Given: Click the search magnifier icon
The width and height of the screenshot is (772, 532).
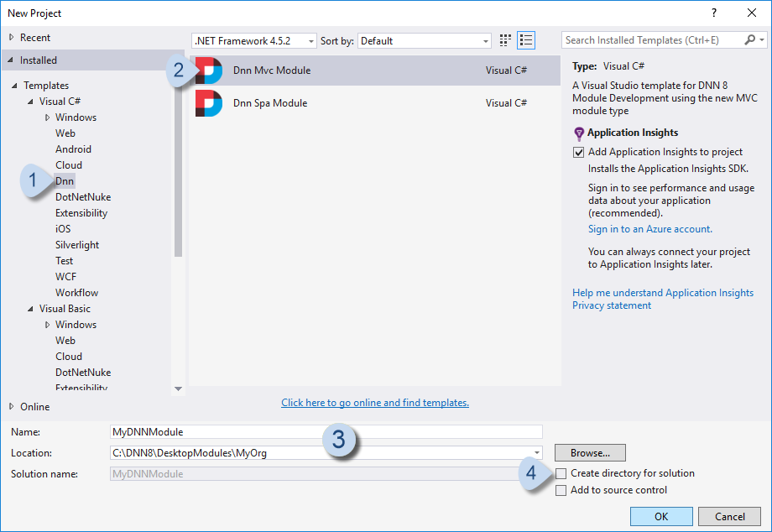Looking at the screenshot, I should tap(749, 40).
